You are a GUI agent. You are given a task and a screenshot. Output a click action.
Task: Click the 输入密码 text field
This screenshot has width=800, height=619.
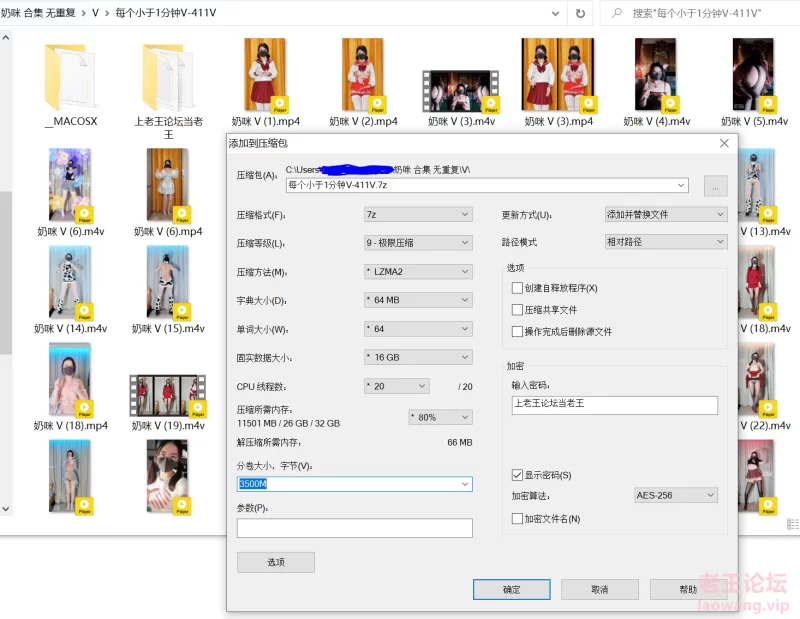click(614, 405)
